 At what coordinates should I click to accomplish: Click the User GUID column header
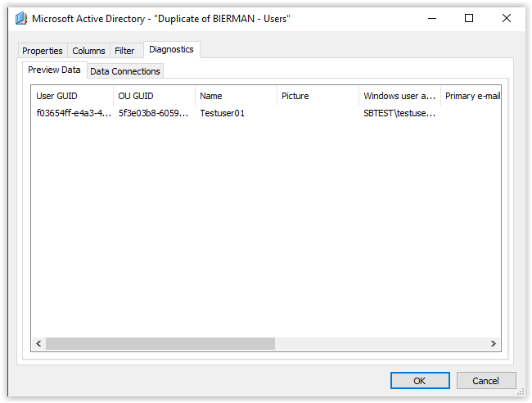[x=72, y=96]
